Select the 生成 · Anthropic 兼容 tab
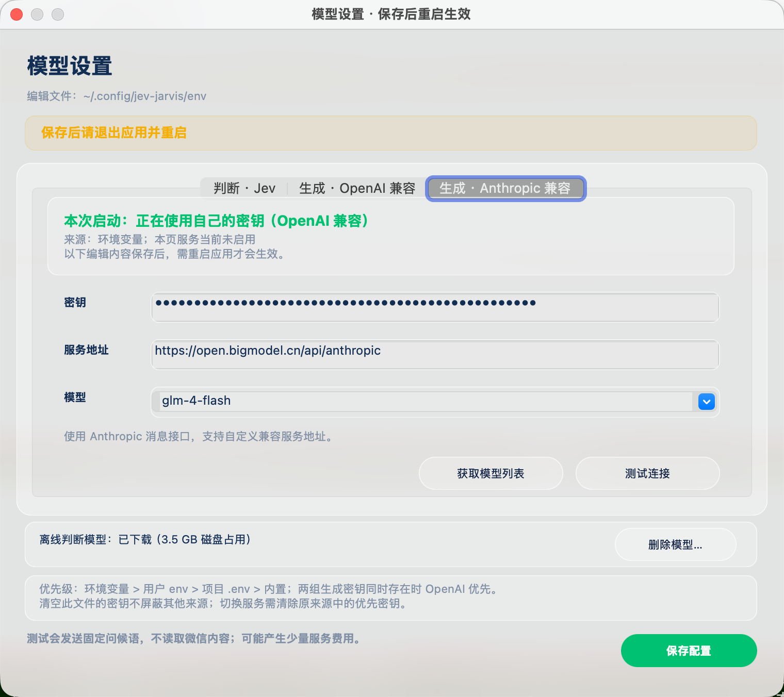Image resolution: width=784 pixels, height=697 pixels. 505,188
